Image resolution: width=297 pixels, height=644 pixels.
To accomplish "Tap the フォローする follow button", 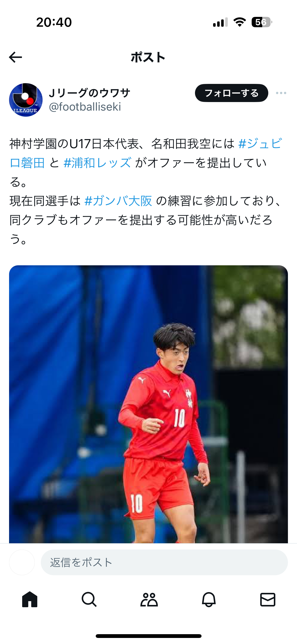I will pyautogui.click(x=232, y=93).
